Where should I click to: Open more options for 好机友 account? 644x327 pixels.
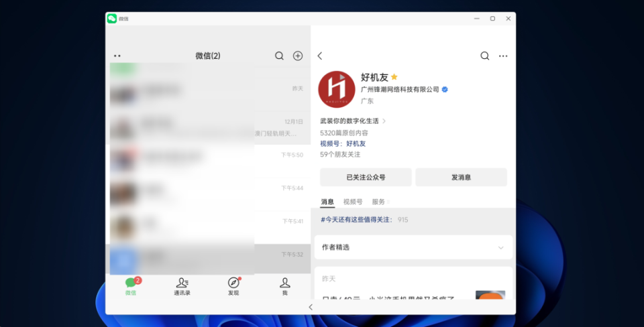pos(503,56)
